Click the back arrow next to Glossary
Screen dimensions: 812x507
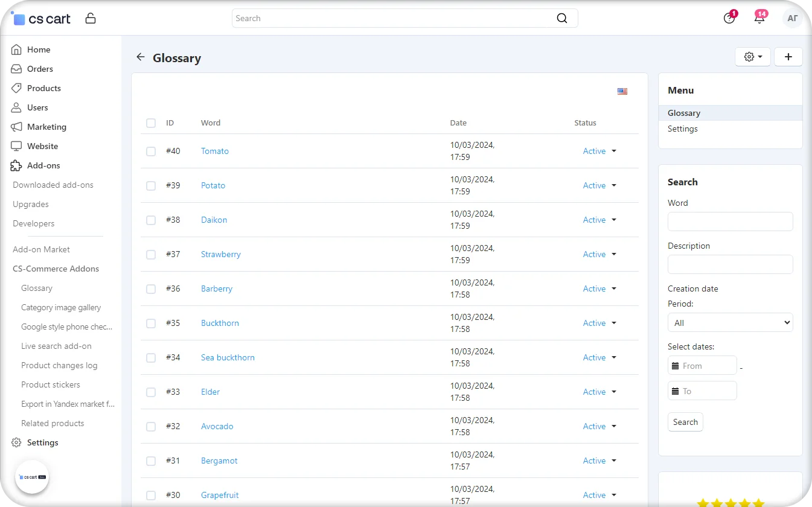[141, 57]
